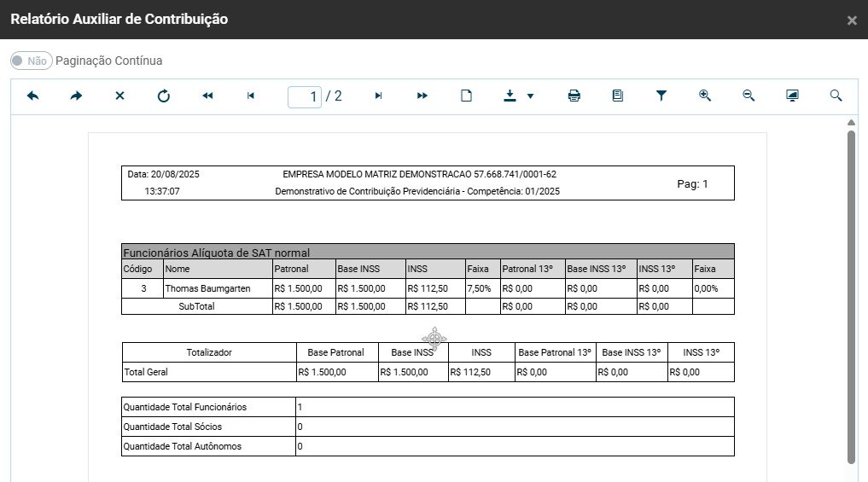This screenshot has width=868, height=482.
Task: Go to the next report page
Action: point(378,96)
